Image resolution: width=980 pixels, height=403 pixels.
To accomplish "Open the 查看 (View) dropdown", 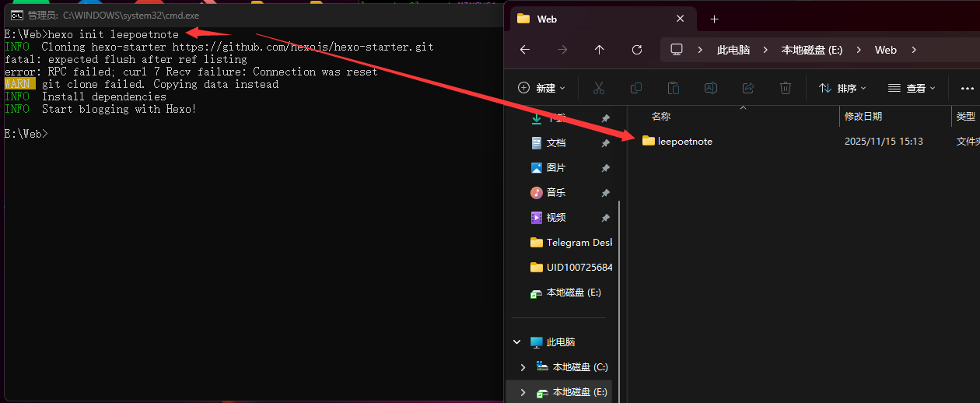I will click(912, 88).
